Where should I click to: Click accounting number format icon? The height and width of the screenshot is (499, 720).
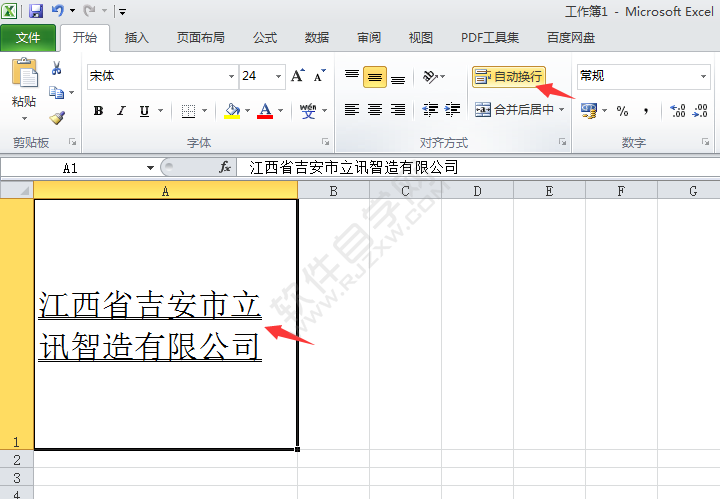pyautogui.click(x=589, y=111)
